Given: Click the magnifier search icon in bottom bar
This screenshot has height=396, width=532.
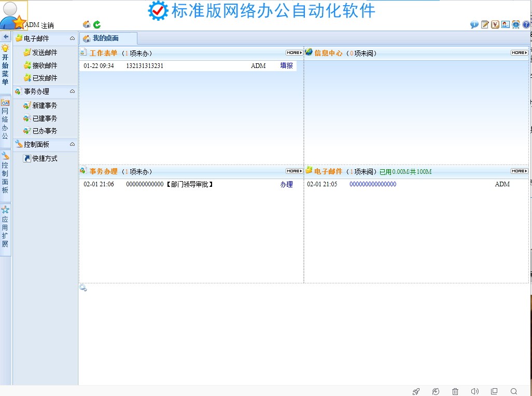Looking at the screenshot, I should click(x=514, y=391).
